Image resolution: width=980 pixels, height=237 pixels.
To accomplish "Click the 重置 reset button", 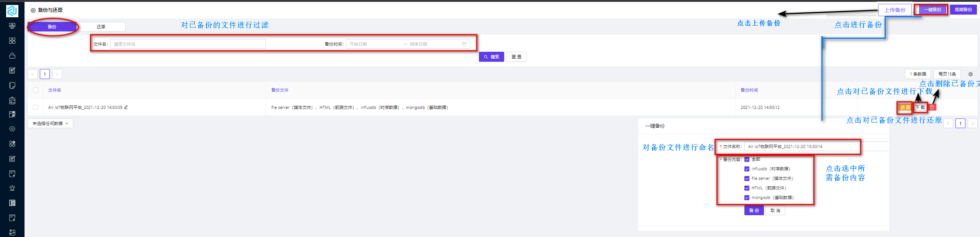I will [x=516, y=57].
